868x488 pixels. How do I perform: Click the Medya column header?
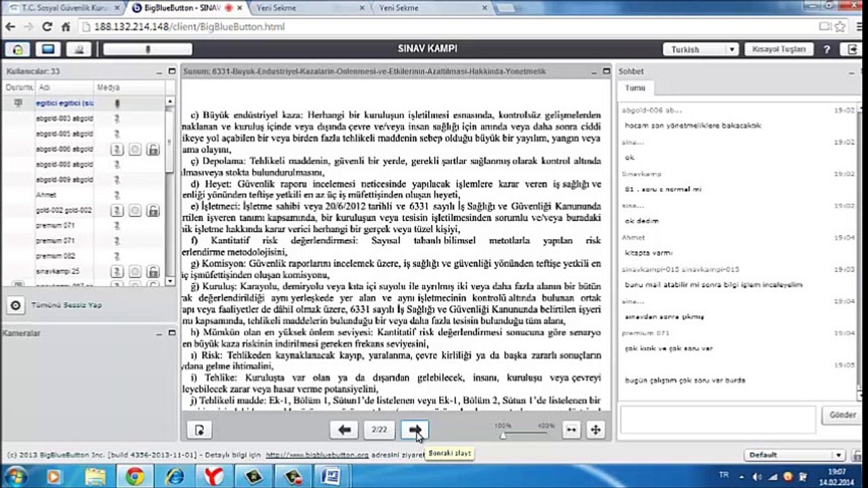(129, 88)
